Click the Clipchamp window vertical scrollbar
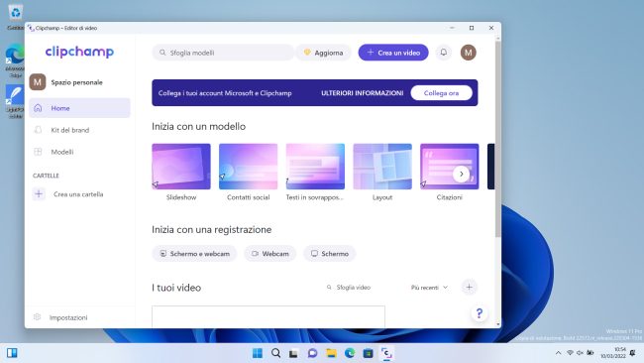The width and height of the screenshot is (644, 363). pyautogui.click(x=497, y=139)
